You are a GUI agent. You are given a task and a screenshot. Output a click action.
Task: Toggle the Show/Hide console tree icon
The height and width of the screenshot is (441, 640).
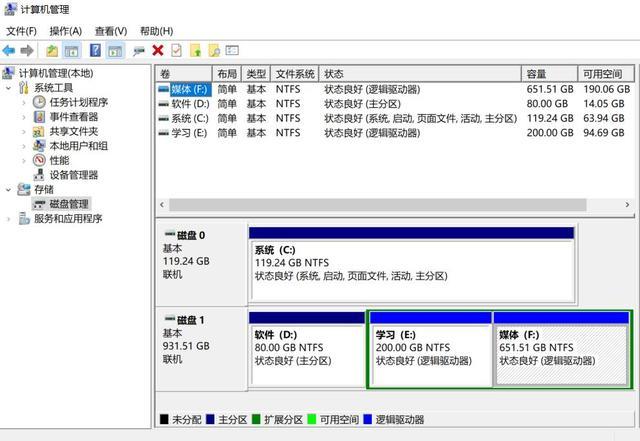point(72,51)
